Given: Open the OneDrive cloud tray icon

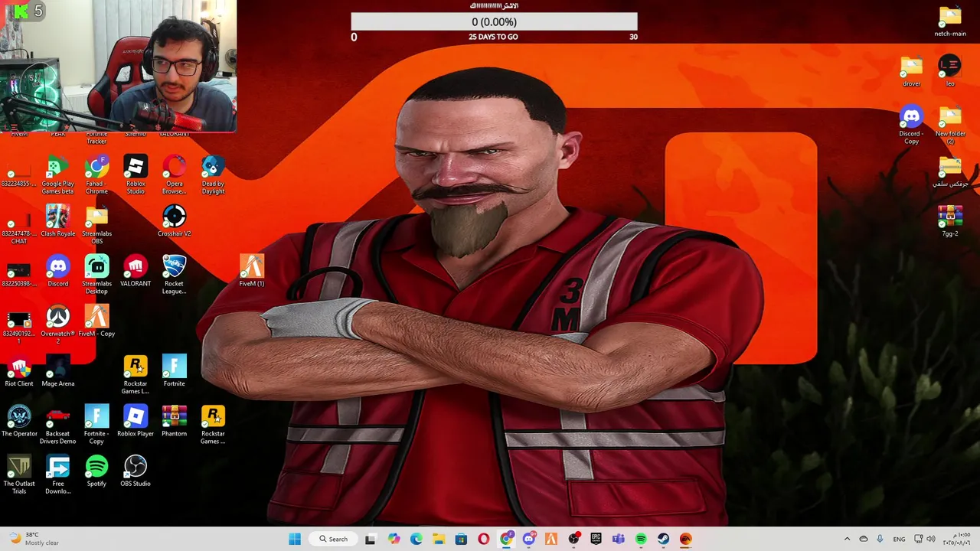Looking at the screenshot, I should (863, 539).
